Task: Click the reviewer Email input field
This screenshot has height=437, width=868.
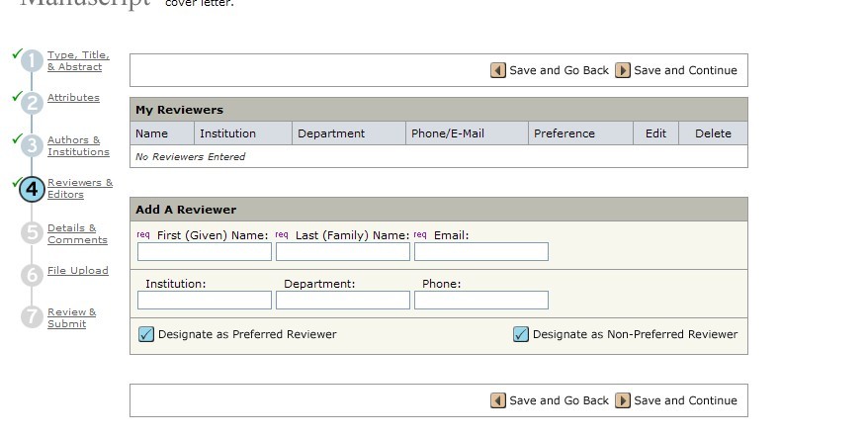Action: click(480, 252)
